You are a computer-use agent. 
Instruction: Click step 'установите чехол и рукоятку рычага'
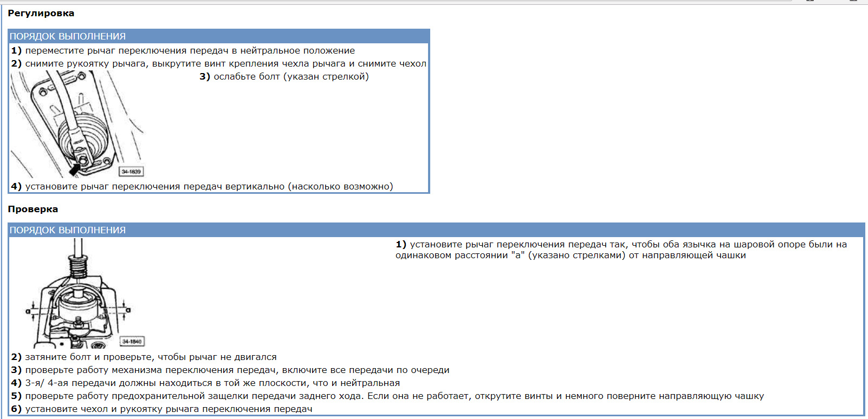pos(162,409)
